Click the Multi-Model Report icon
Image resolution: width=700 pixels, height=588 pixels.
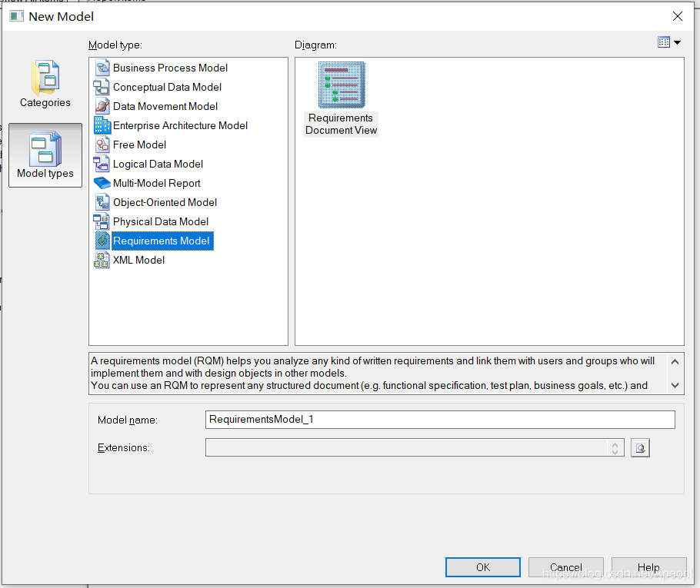coord(102,183)
